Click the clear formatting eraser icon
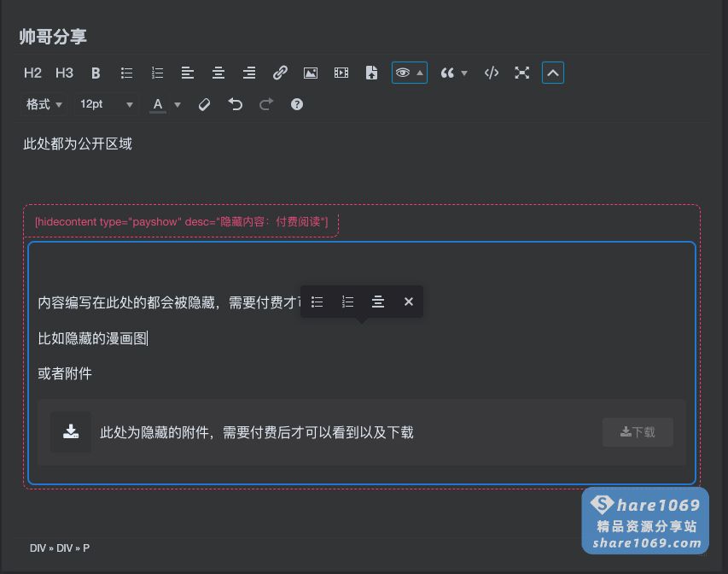The image size is (728, 574). point(205,104)
